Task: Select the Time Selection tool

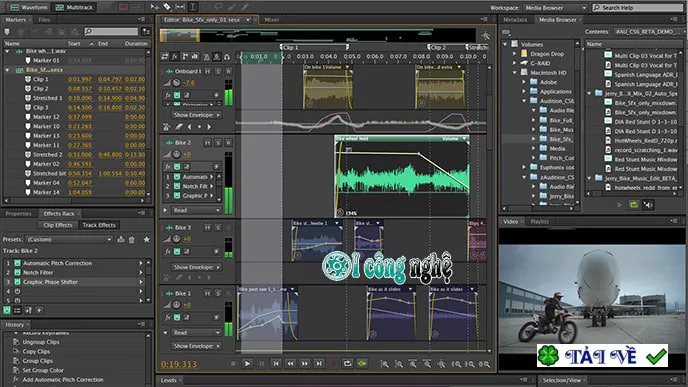Action: pos(192,7)
